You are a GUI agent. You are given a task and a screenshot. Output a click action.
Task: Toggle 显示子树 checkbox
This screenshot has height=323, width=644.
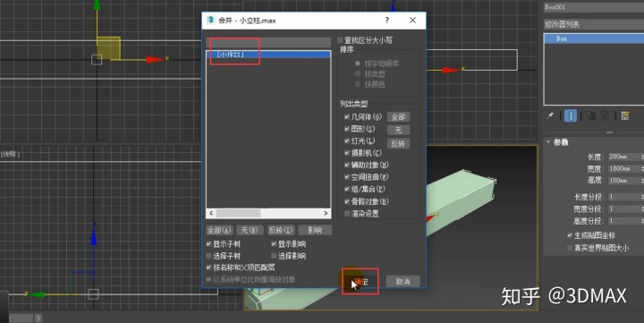pyautogui.click(x=208, y=244)
